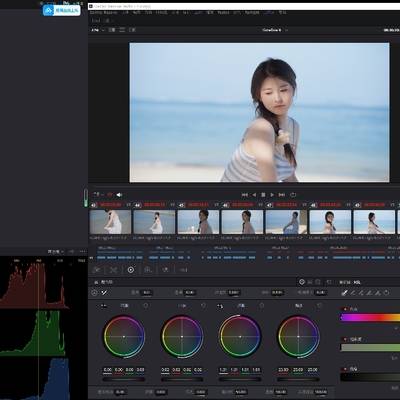Click the red bypass icon beside the speaker

tap(110, 195)
